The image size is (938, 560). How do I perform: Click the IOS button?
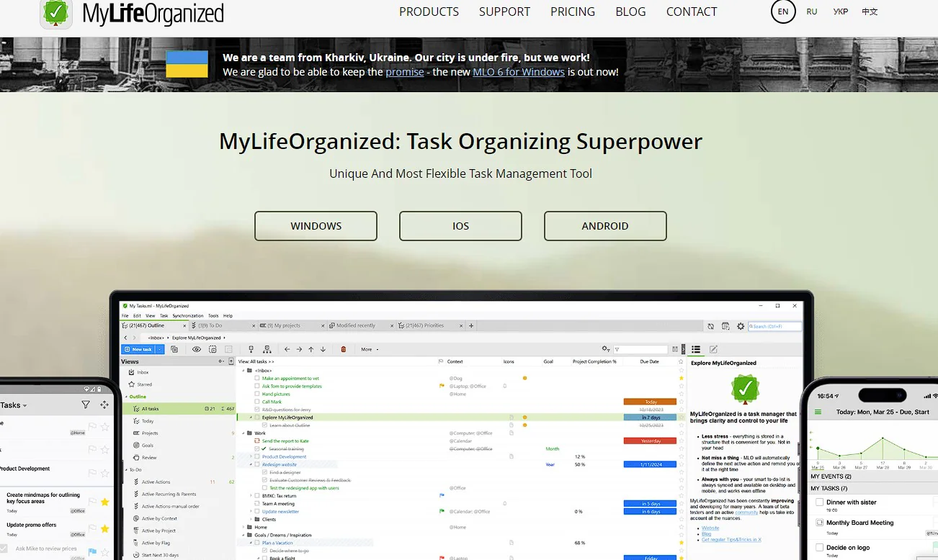pos(460,226)
